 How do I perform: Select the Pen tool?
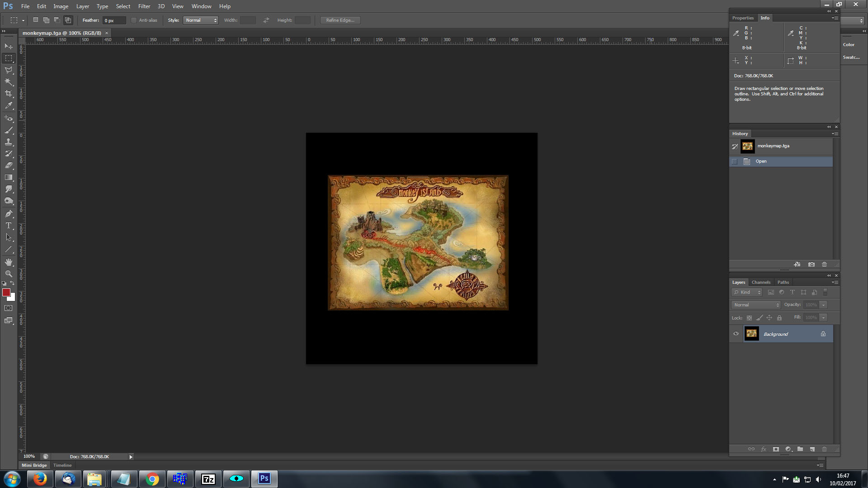(9, 214)
